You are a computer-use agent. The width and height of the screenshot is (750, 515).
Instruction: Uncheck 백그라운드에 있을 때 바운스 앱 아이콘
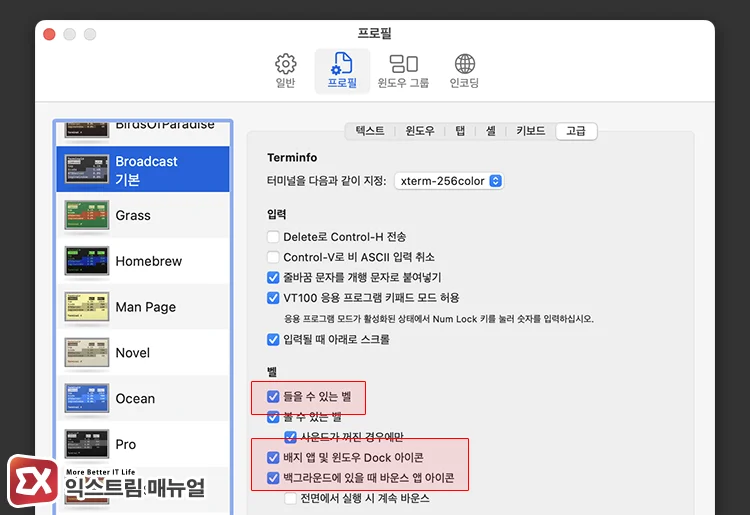point(273,478)
